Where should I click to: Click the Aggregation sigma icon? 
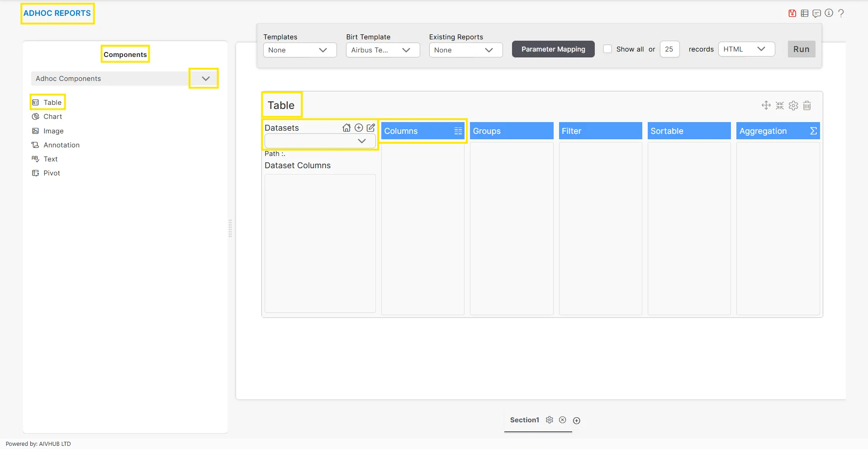[x=813, y=131]
